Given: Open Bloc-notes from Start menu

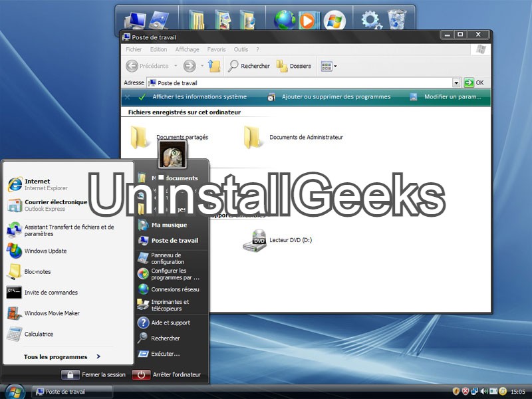Looking at the screenshot, I should [29, 272].
